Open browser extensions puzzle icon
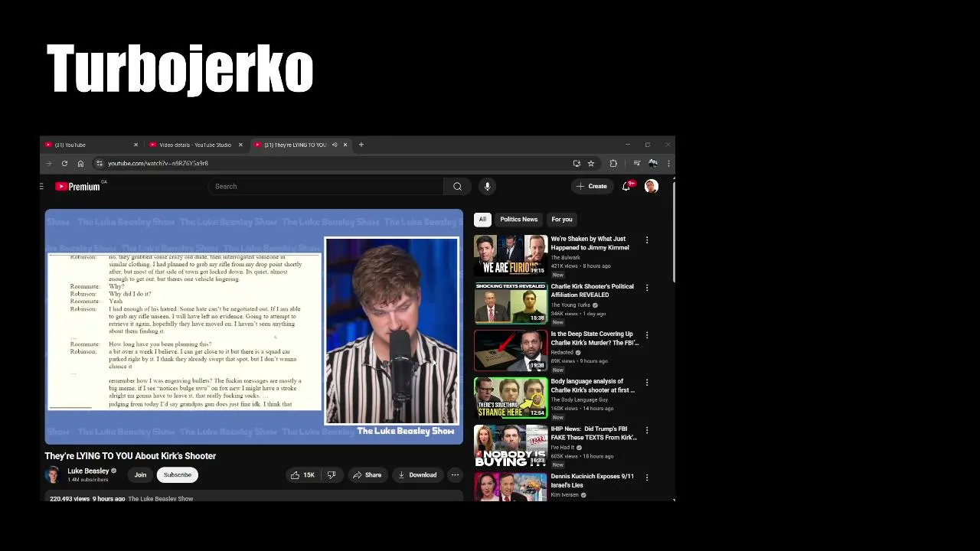Viewport: 980px width, 551px height. pos(613,163)
